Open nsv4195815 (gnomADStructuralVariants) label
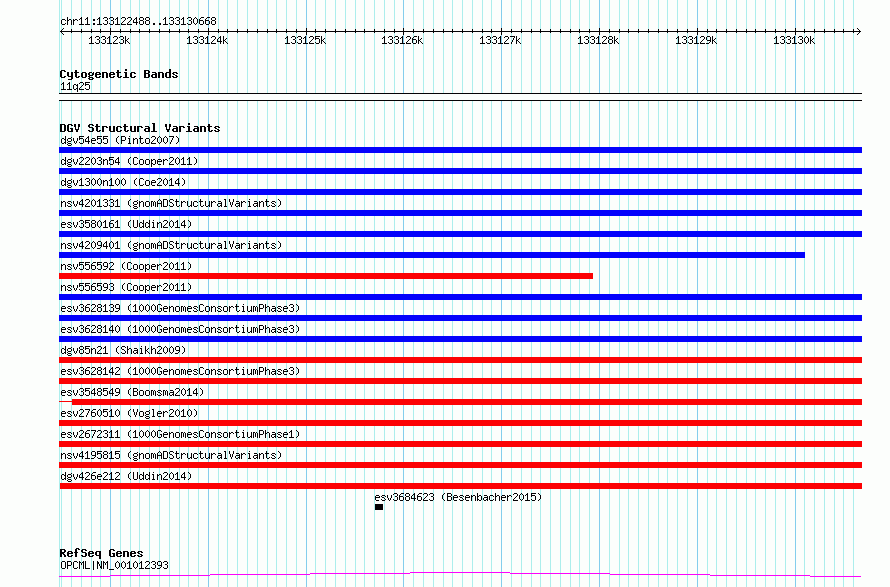This screenshot has height=587, width=890. [x=171, y=455]
